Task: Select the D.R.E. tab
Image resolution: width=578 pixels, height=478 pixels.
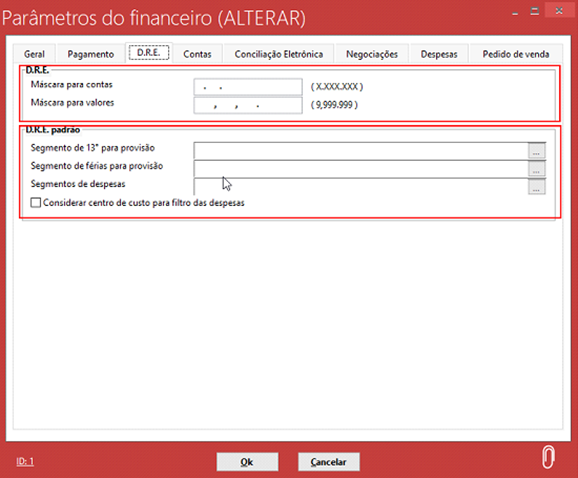Action: (x=149, y=53)
